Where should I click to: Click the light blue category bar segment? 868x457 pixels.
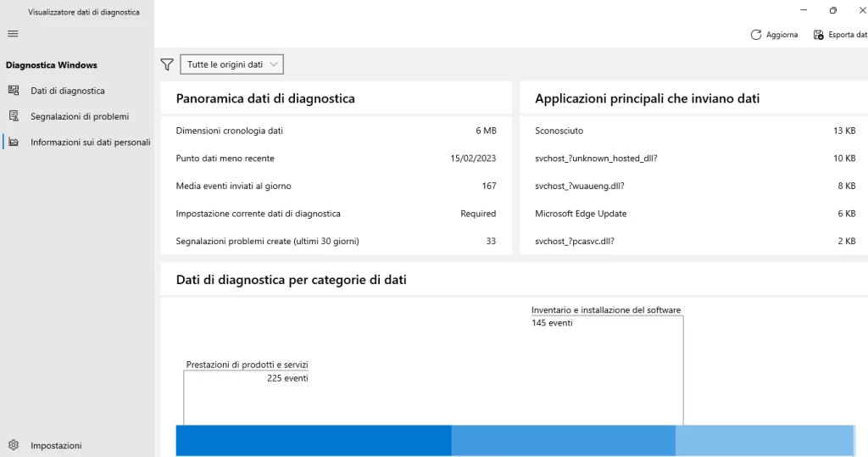(765, 440)
